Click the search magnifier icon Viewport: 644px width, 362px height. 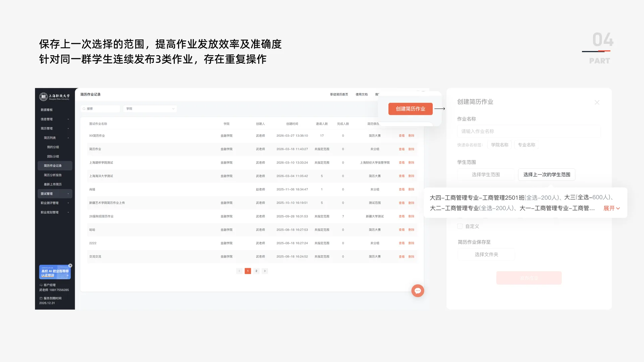click(84, 109)
